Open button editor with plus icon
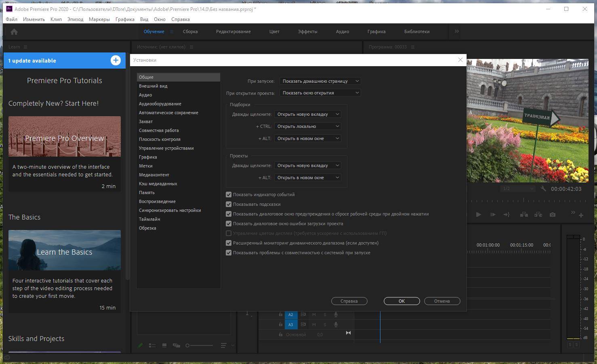The height and width of the screenshot is (364, 597). pos(581,215)
